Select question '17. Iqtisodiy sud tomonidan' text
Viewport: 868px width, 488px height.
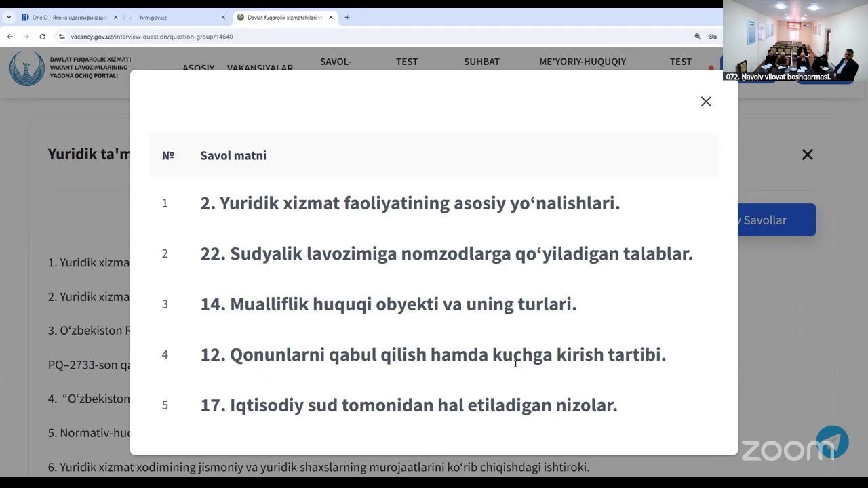(x=409, y=405)
